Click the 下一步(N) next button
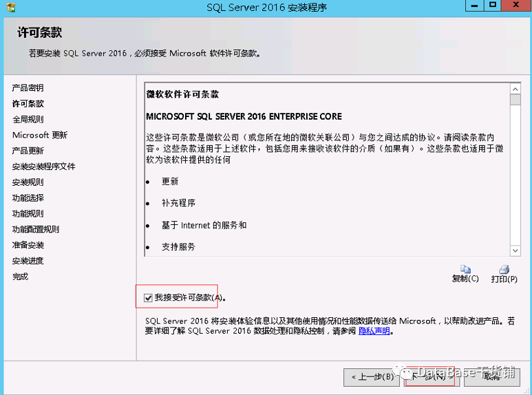Image resolution: width=532 pixels, height=395 pixels. click(x=432, y=377)
